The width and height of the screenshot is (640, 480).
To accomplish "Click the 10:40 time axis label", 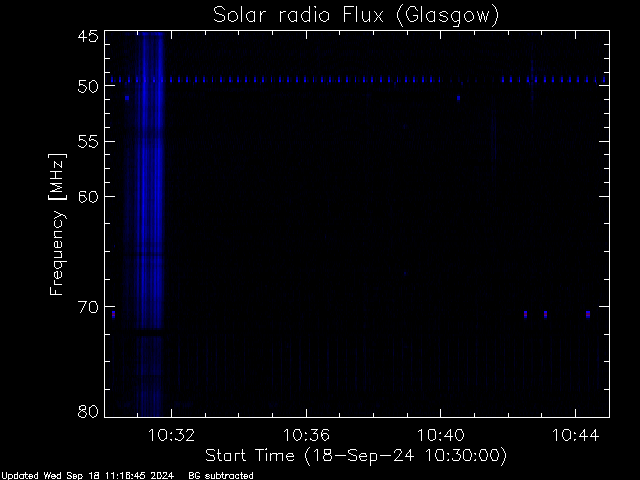I will [441, 435].
